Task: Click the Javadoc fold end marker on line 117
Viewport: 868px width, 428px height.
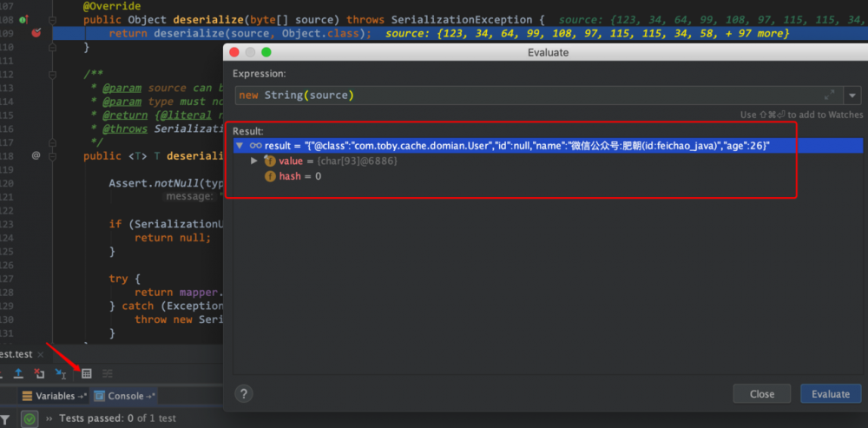Action: point(52,142)
